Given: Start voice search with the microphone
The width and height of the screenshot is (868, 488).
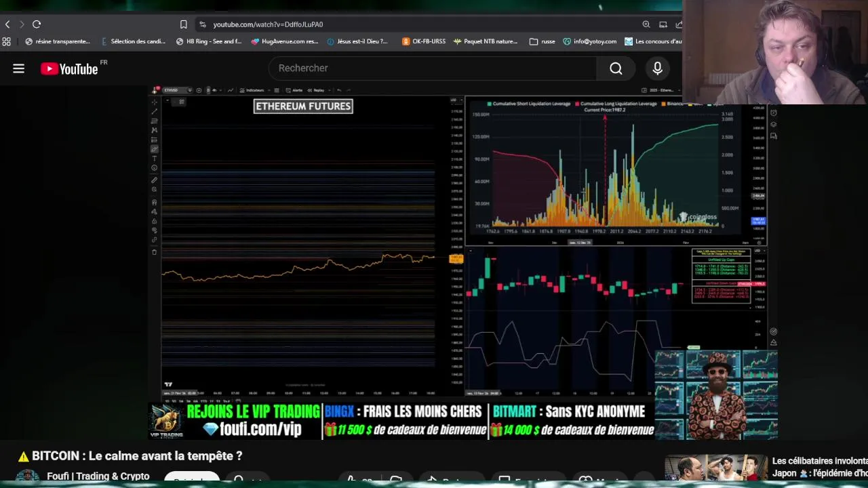Looking at the screenshot, I should (x=657, y=68).
